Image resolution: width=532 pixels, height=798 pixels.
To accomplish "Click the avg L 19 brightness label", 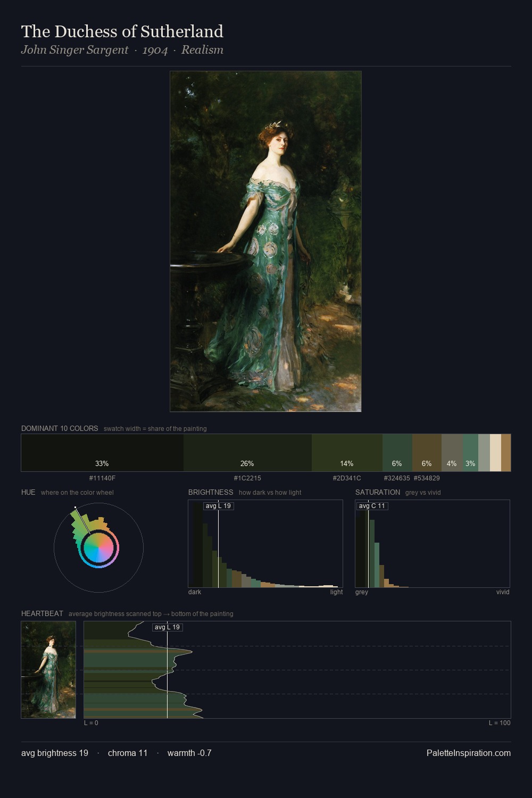I will pyautogui.click(x=218, y=506).
